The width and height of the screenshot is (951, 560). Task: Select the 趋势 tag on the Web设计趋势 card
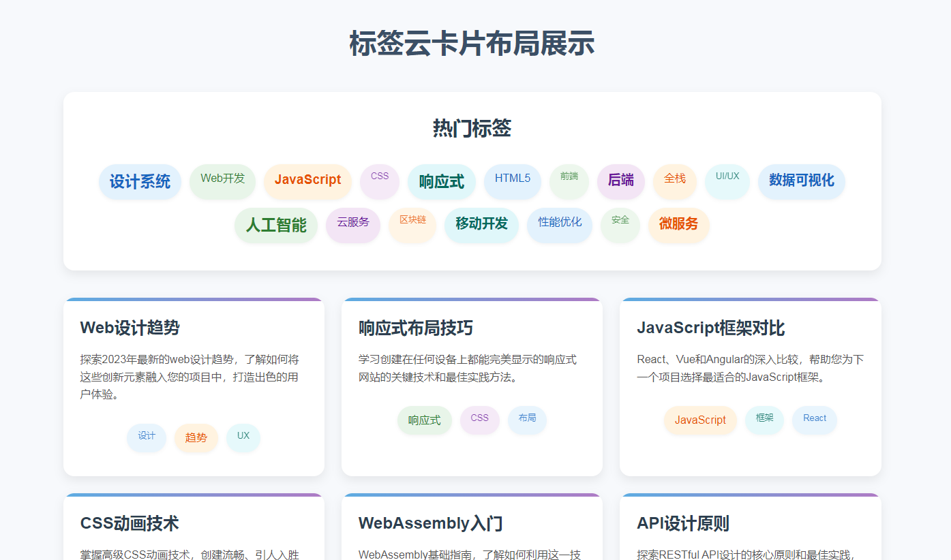(x=196, y=438)
